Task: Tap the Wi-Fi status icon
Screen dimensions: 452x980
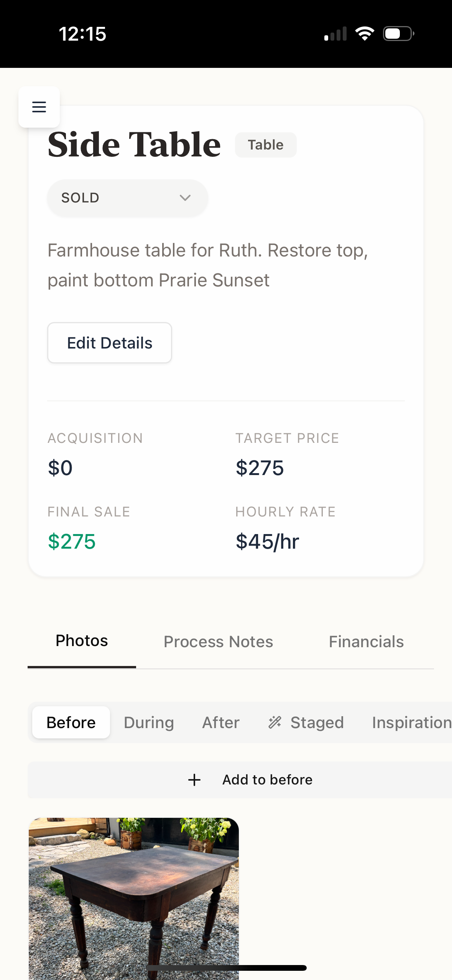Action: click(365, 34)
